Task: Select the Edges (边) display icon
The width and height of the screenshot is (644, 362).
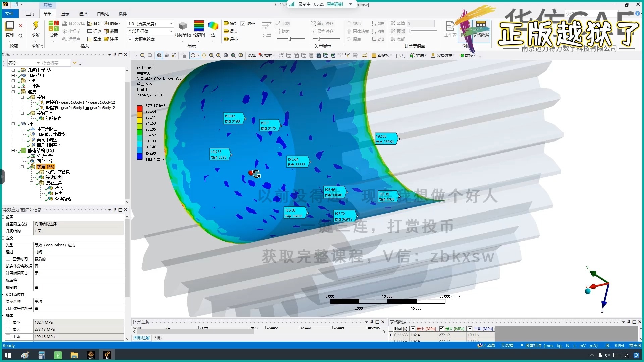Action: tap(213, 26)
